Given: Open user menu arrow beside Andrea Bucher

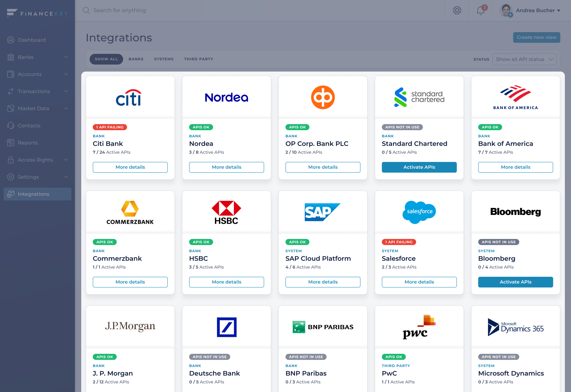Looking at the screenshot, I should (559, 11).
